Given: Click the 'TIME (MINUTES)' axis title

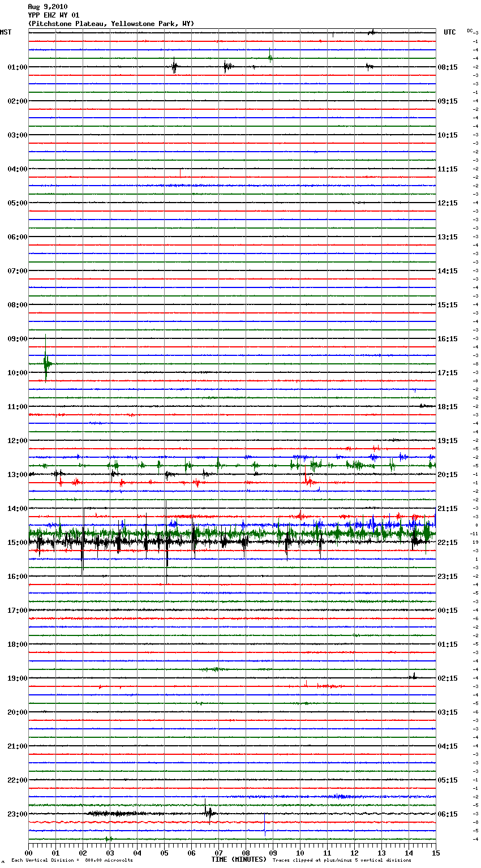Looking at the screenshot, I should click(239, 860).
